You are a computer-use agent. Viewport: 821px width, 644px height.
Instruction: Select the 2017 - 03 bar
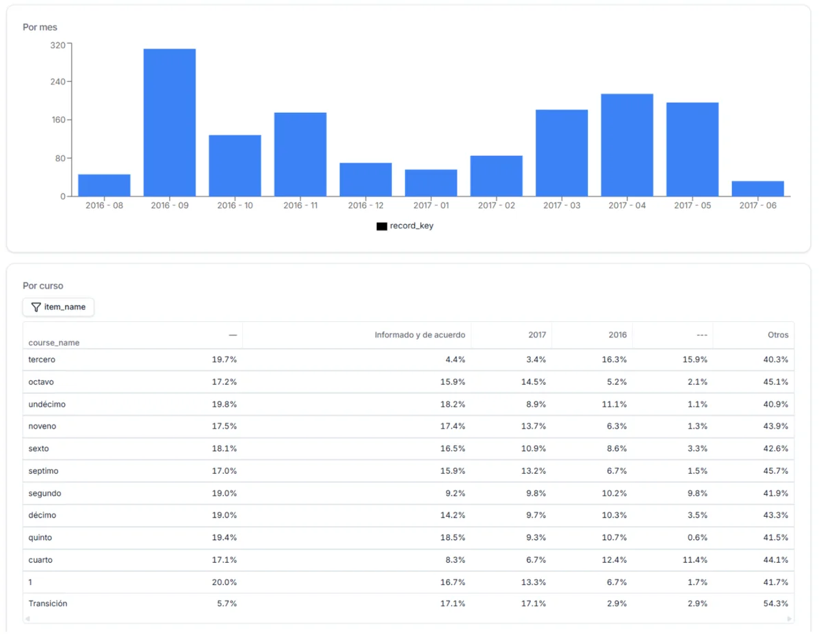[x=562, y=153]
